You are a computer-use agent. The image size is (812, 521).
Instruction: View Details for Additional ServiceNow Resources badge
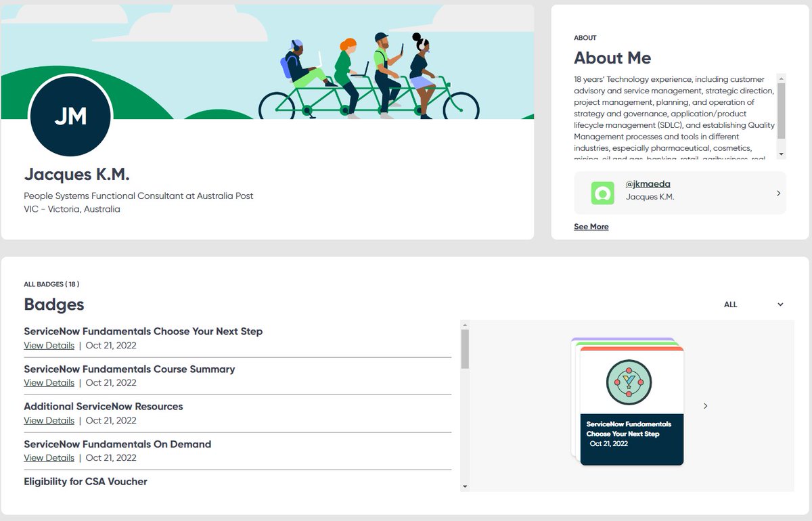49,420
